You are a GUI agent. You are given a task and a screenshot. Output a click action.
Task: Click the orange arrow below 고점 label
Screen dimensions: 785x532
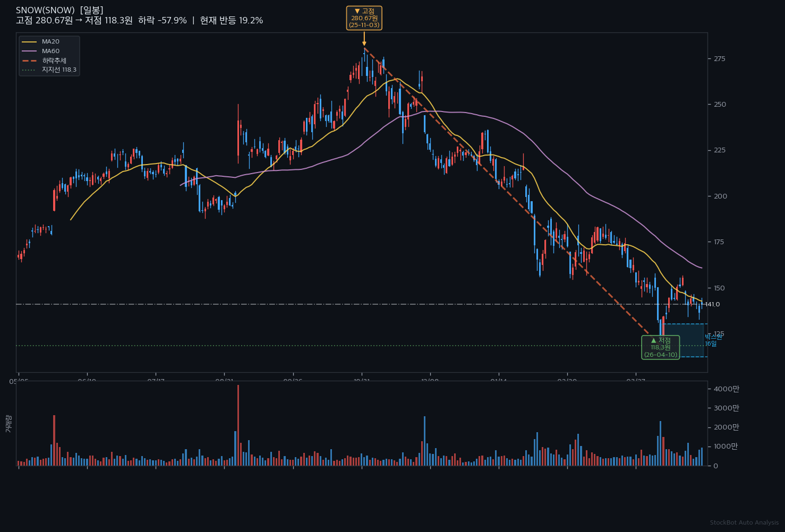point(364,38)
